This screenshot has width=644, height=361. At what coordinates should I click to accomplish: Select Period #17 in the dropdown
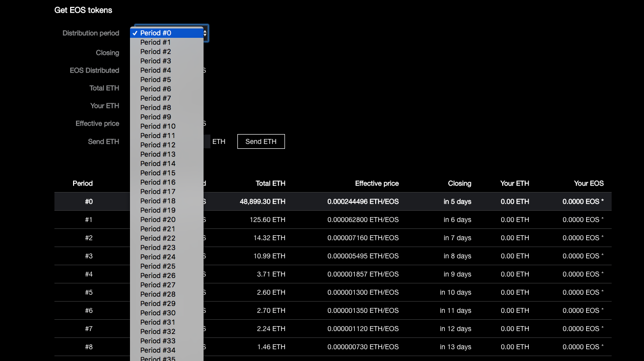click(x=167, y=192)
